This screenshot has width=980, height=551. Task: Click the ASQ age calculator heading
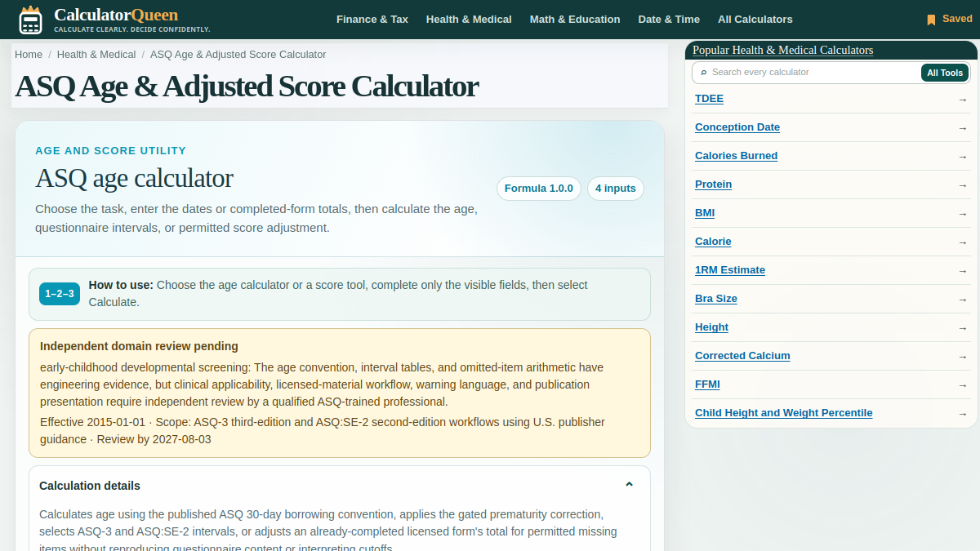[134, 178]
